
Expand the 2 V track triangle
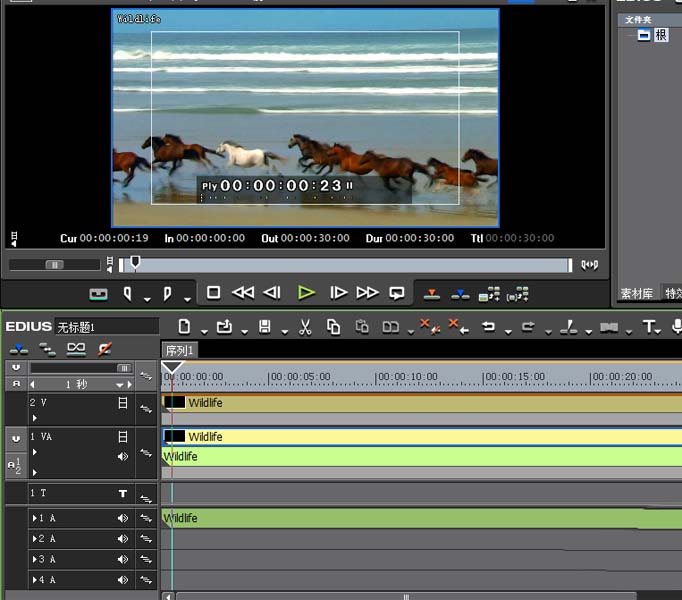(34, 418)
